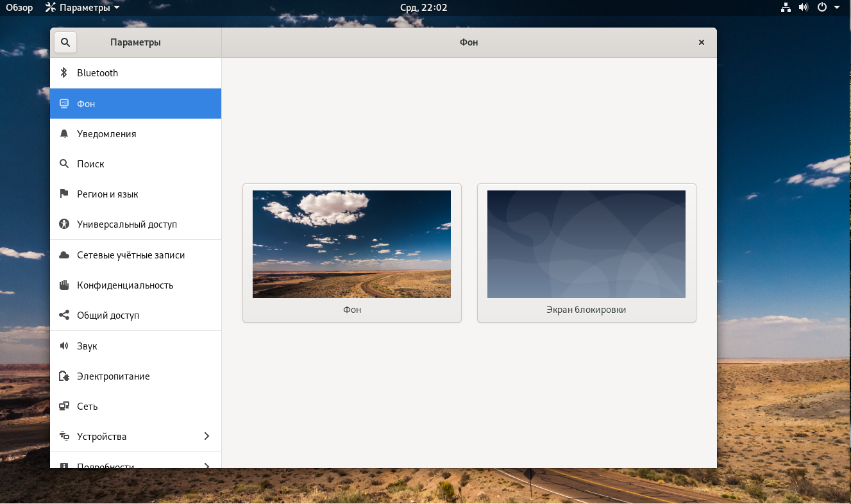Click the hand icon for Конфиденциальность
The image size is (851, 504).
click(63, 285)
